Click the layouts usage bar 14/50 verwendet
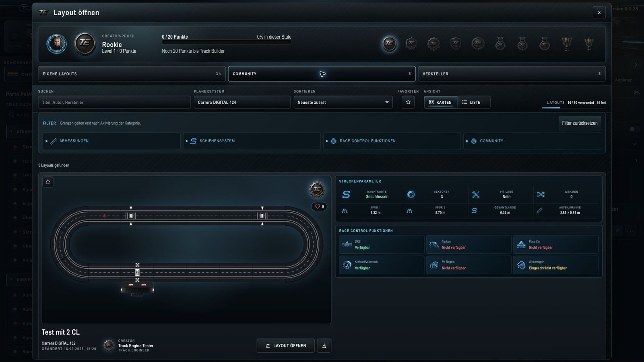 point(574,107)
